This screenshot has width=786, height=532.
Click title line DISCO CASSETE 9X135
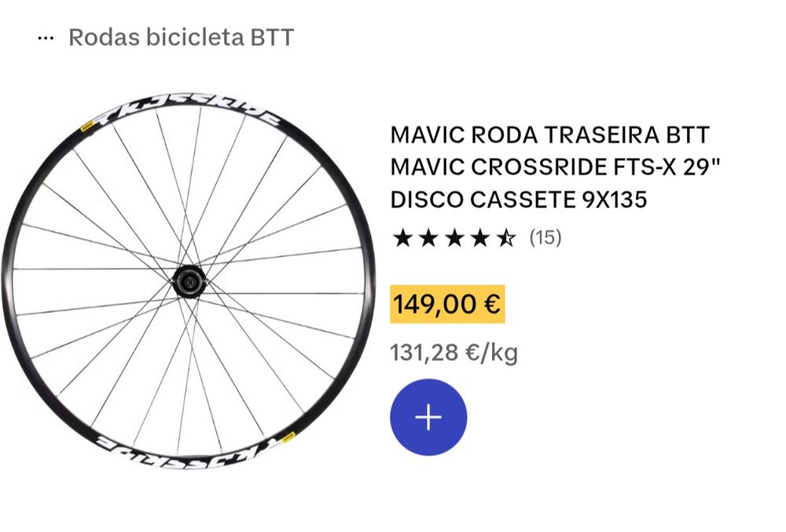[x=518, y=200]
